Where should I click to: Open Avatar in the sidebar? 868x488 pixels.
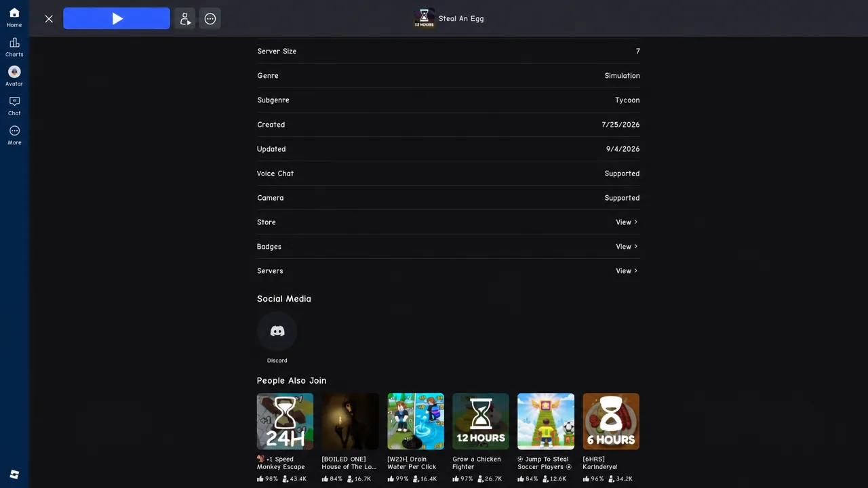(14, 77)
